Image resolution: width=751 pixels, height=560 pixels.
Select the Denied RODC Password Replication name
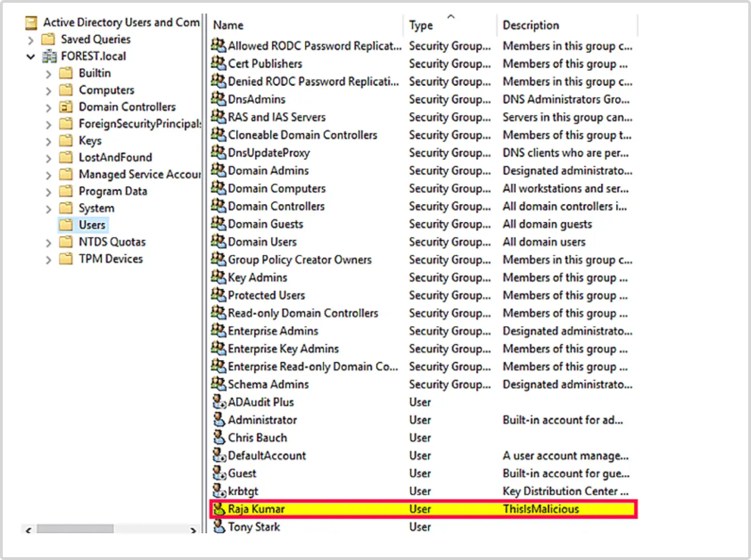click(x=313, y=81)
